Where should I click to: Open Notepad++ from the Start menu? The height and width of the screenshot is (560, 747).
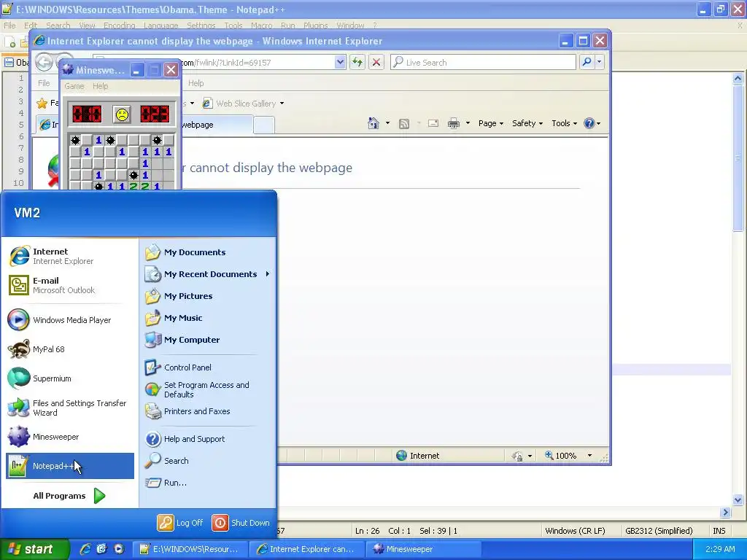[x=69, y=466]
